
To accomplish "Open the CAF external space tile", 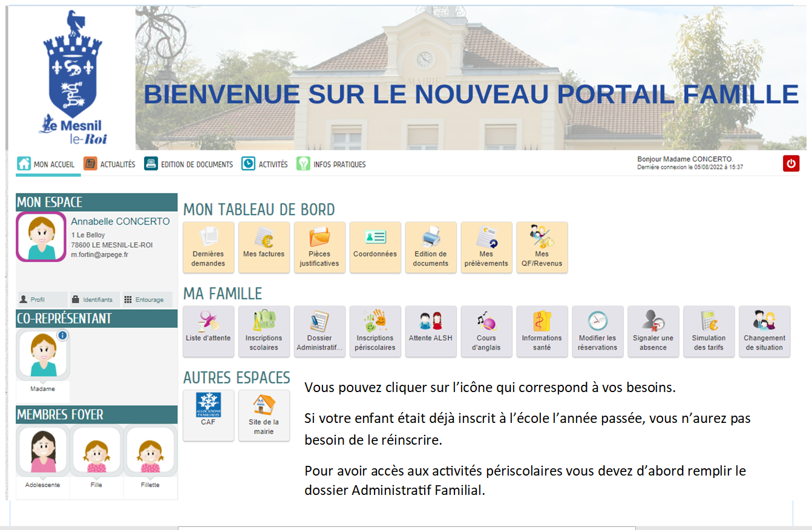I will point(208,415).
